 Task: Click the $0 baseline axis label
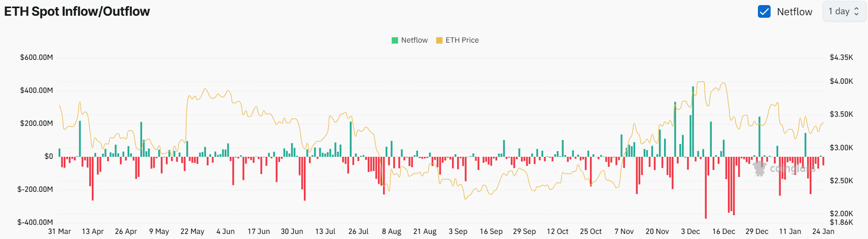[x=49, y=156]
